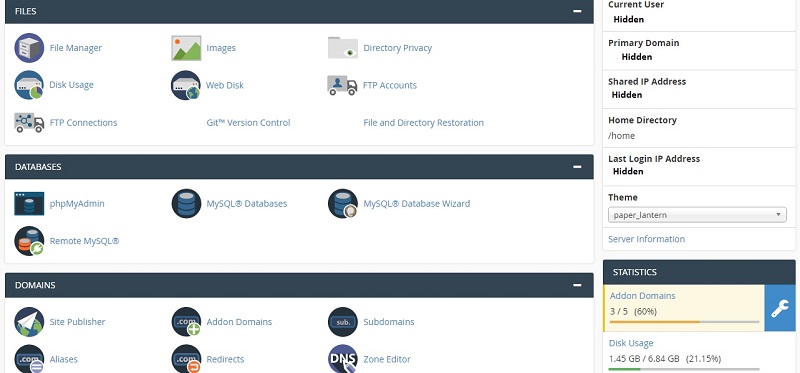Screen dimensions: 800x373
Task: Click the Last Login IP Address label
Action: [x=654, y=159]
